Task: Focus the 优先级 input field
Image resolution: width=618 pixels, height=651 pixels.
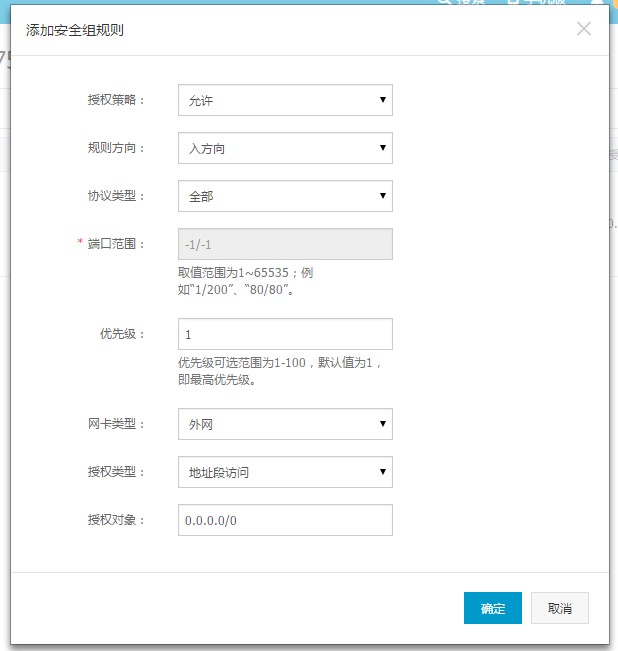Action: [285, 334]
